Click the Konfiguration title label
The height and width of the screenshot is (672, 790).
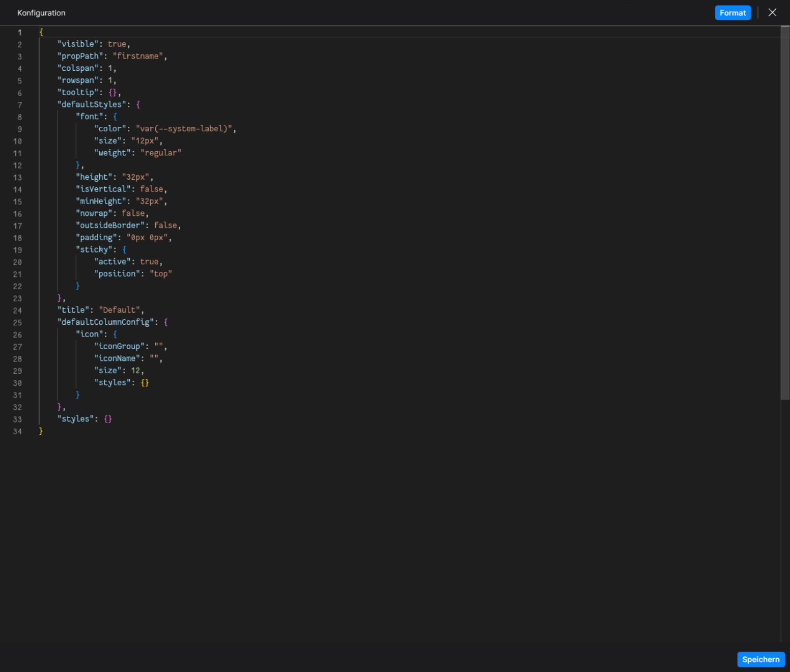41,13
